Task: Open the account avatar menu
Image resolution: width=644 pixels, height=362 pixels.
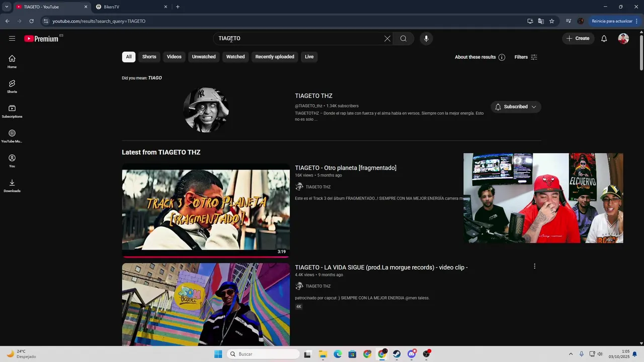Action: pyautogui.click(x=623, y=39)
